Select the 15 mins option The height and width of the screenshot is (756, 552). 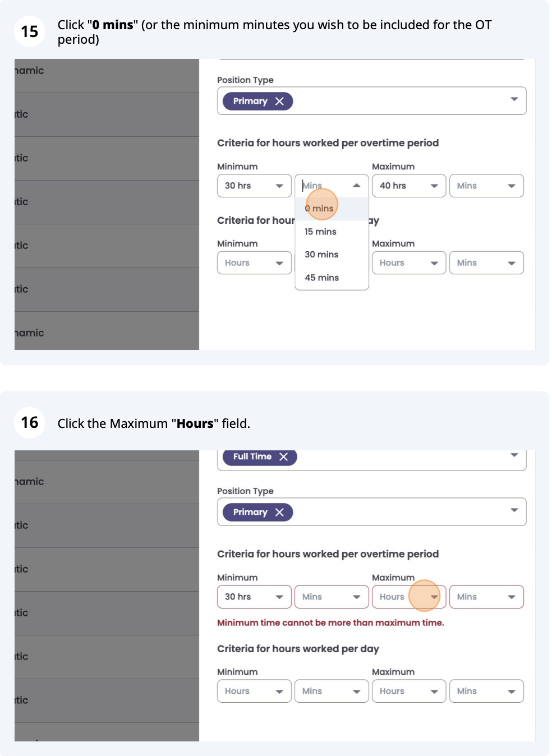(320, 232)
